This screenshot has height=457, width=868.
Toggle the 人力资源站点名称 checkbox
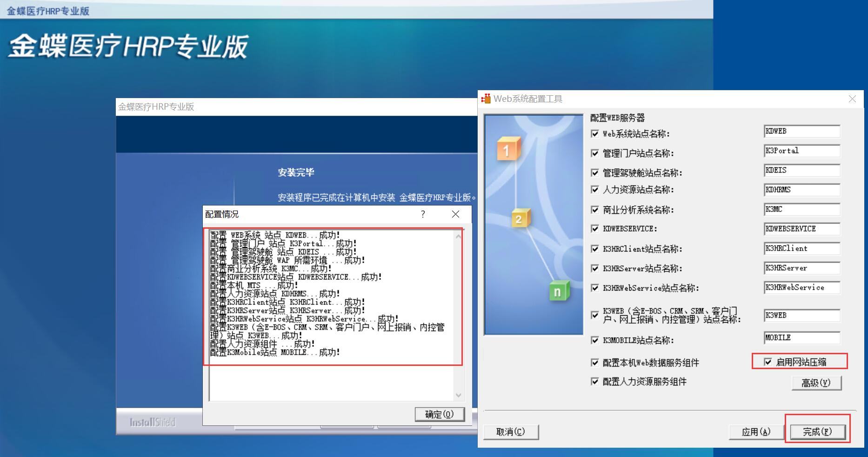[594, 190]
